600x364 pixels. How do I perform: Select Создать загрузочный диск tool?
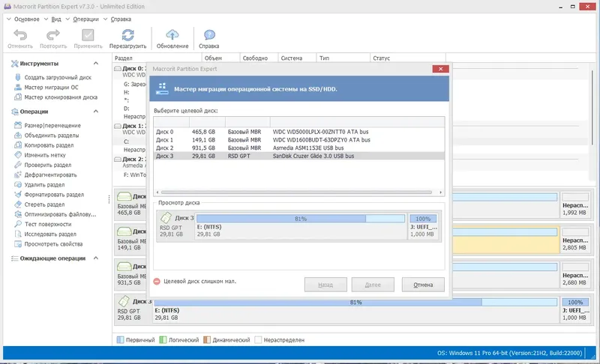tap(58, 77)
